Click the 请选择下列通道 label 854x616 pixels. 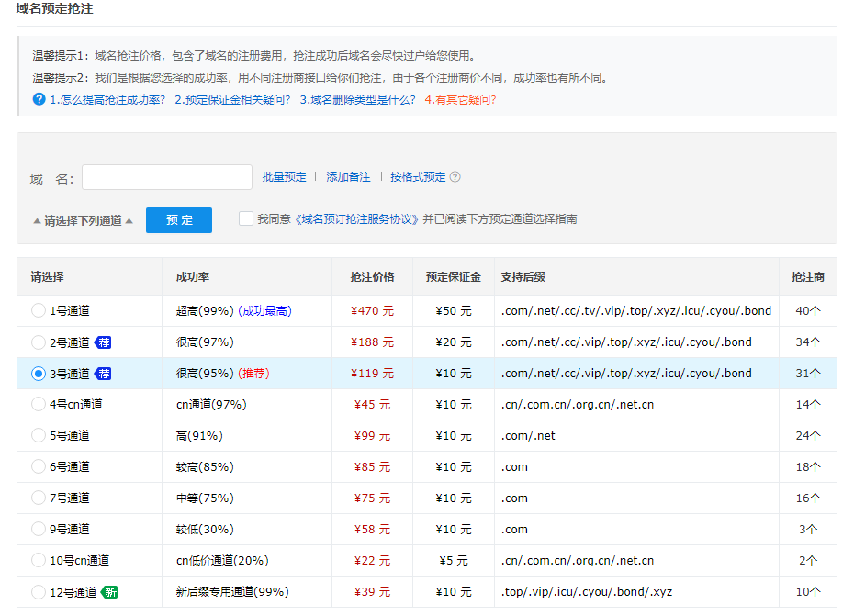83,220
